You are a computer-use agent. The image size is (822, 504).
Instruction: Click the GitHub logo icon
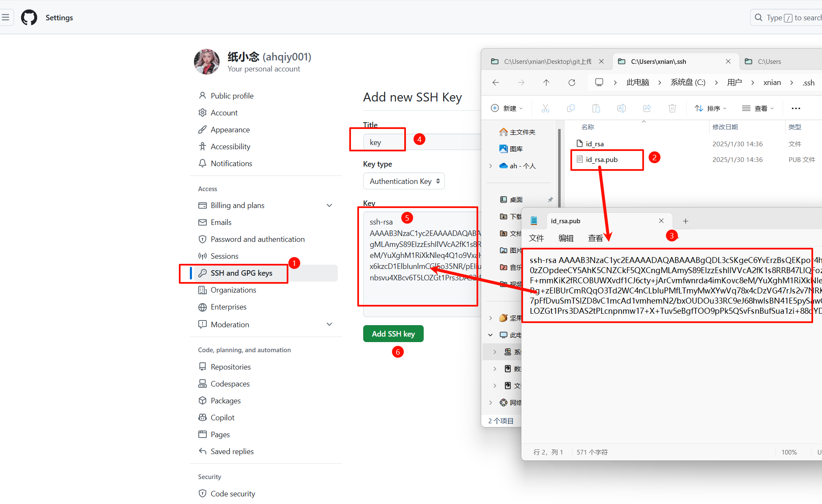pos(29,18)
